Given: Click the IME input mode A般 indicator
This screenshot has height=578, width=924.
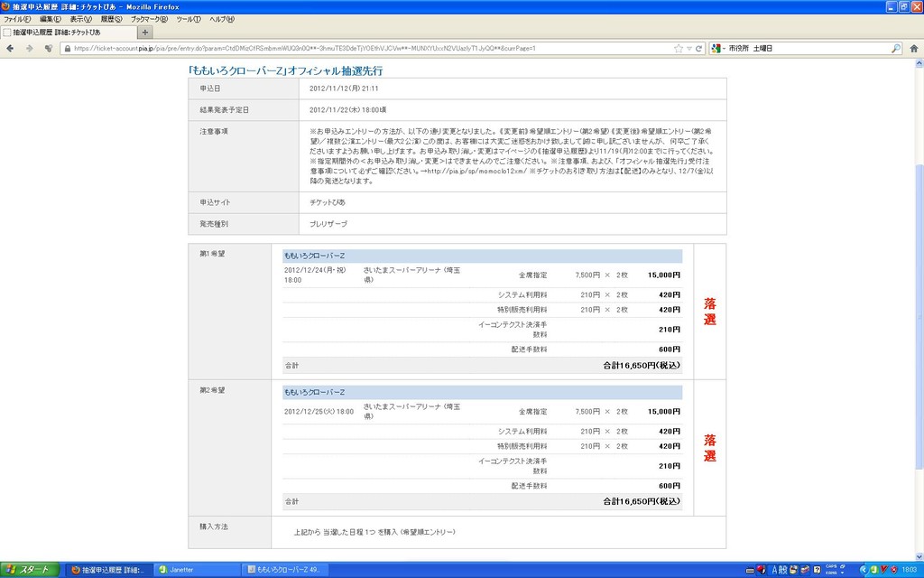Looking at the screenshot, I should click(780, 570).
